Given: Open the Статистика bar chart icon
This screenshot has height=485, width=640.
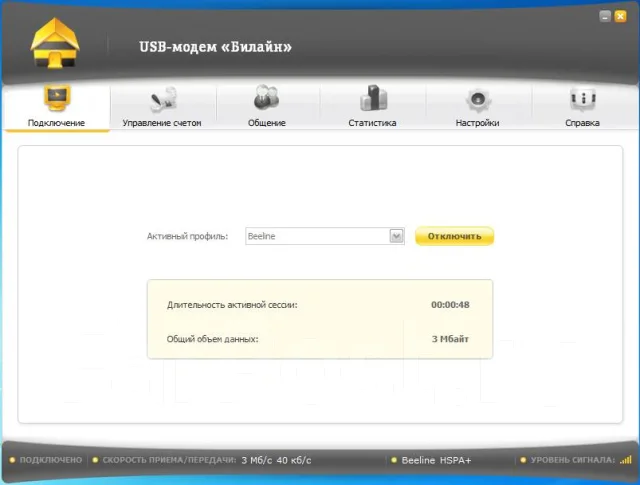Looking at the screenshot, I should pyautogui.click(x=373, y=98).
